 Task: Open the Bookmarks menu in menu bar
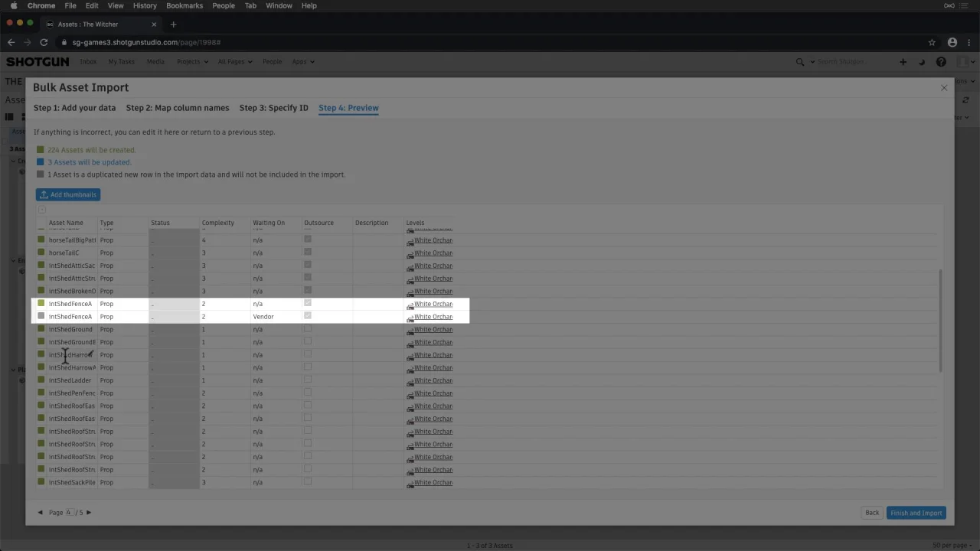pos(185,5)
